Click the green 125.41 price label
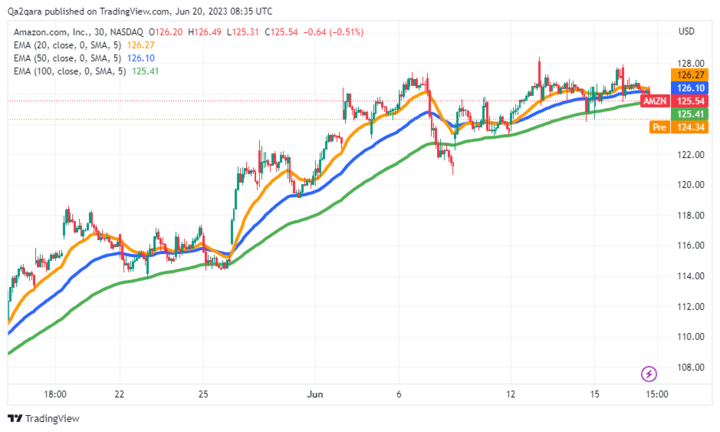This screenshot has width=720, height=432. tap(690, 114)
